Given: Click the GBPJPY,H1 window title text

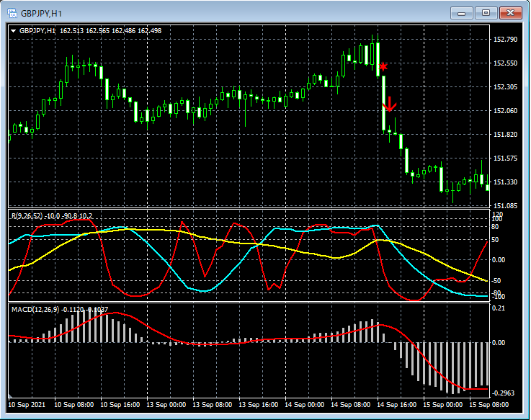Looking at the screenshot, I should coord(41,14).
